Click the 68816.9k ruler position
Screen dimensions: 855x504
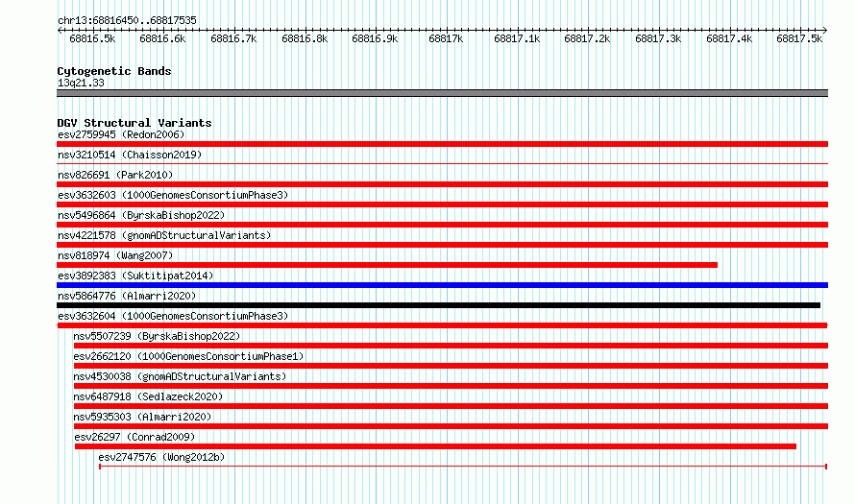click(x=376, y=38)
